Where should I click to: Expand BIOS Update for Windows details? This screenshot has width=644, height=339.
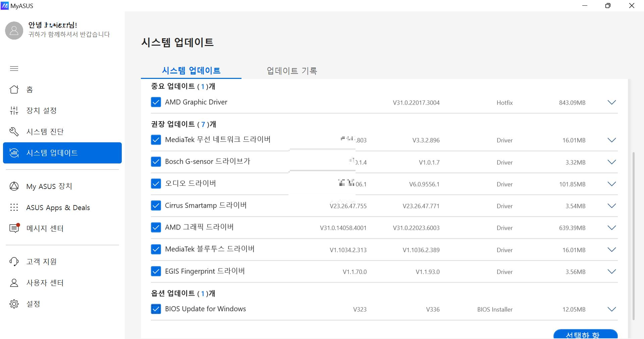(x=612, y=309)
